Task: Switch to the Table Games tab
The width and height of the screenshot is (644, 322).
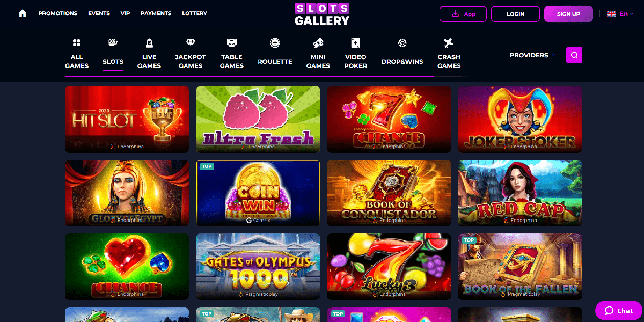Action: (x=232, y=54)
